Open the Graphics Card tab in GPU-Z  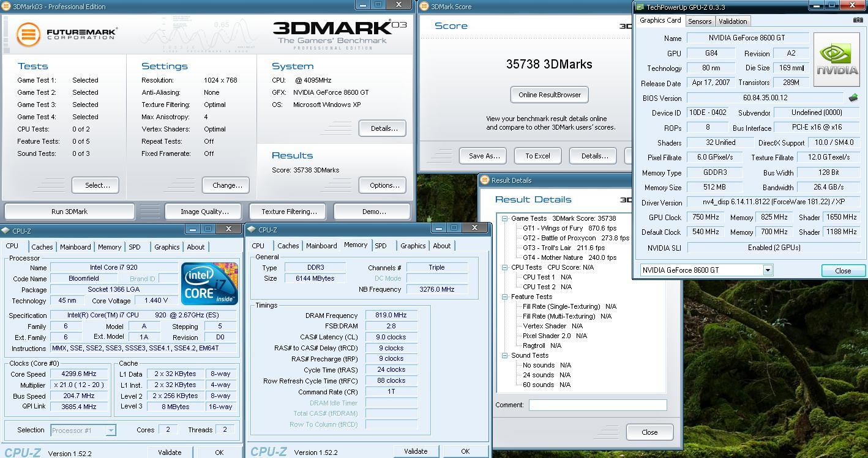click(660, 20)
